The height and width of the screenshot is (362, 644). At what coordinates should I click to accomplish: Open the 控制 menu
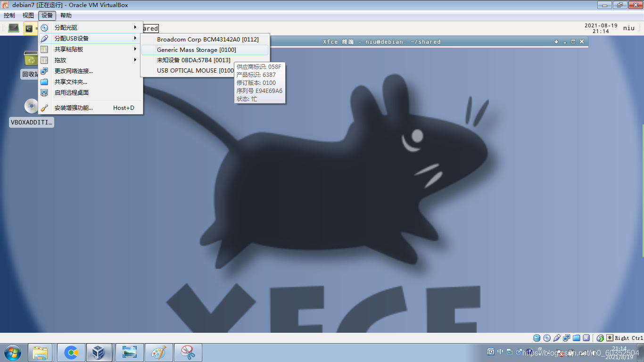pyautogui.click(x=9, y=16)
